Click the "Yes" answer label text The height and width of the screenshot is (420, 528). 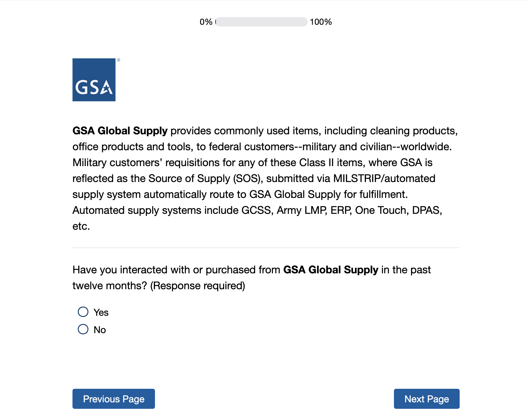101,312
